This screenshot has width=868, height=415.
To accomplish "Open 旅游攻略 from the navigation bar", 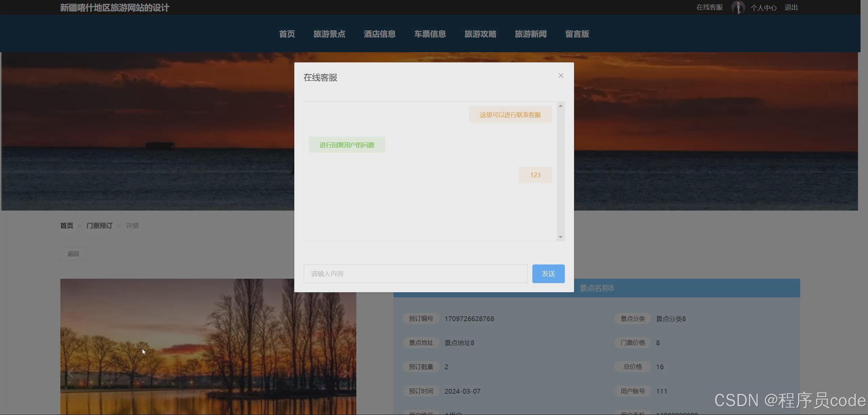I will pyautogui.click(x=480, y=34).
